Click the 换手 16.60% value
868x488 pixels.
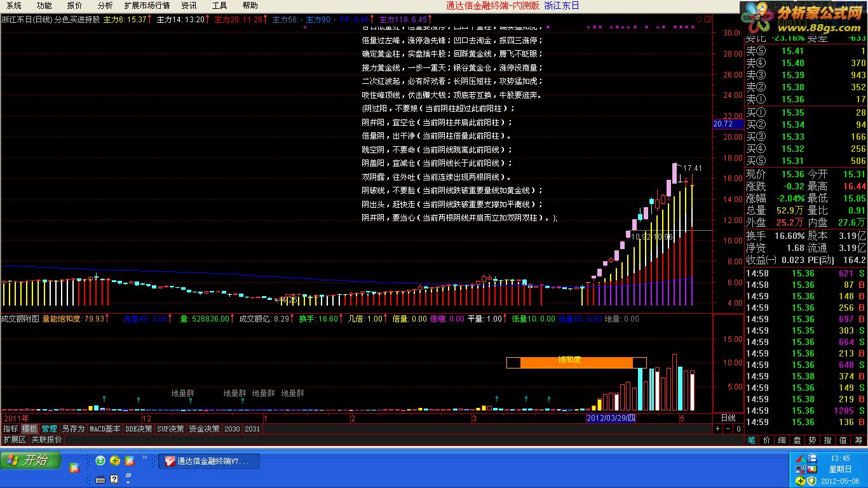coord(789,236)
